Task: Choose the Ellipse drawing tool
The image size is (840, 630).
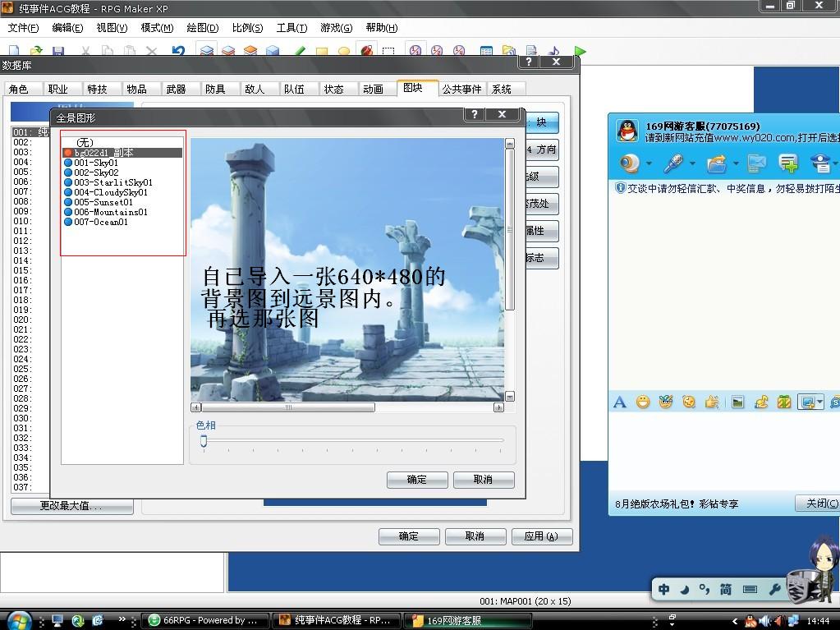Action: pyautogui.click(x=344, y=52)
